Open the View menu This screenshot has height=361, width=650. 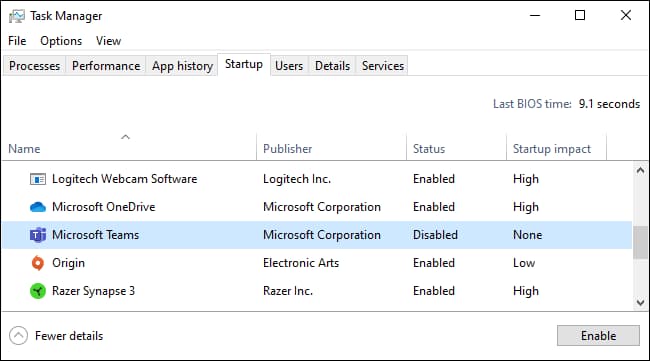click(x=108, y=41)
